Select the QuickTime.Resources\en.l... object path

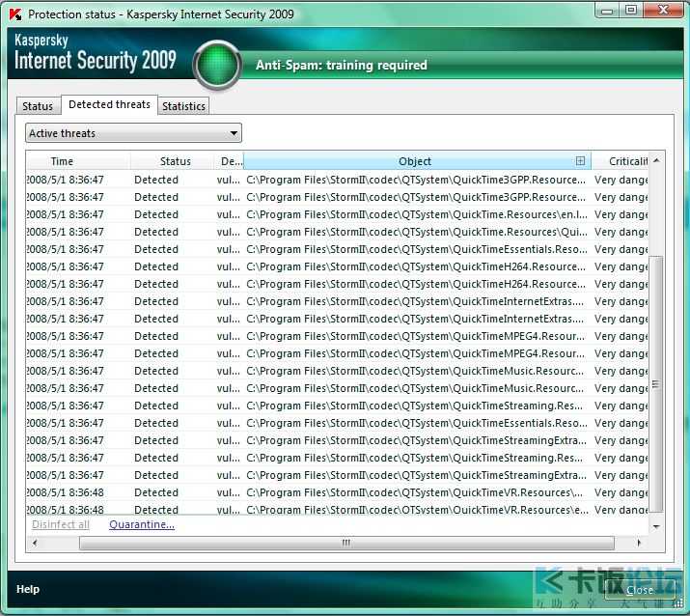(x=417, y=214)
